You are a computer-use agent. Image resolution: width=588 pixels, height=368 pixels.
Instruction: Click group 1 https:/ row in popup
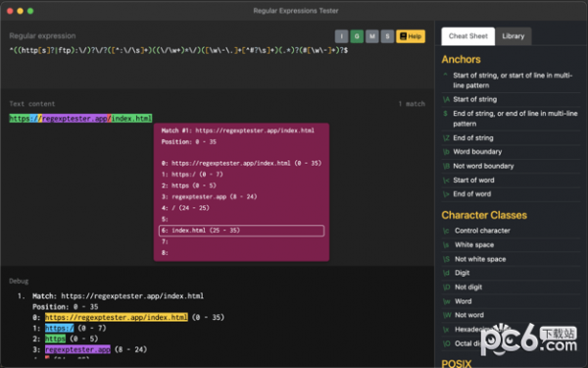click(x=241, y=175)
